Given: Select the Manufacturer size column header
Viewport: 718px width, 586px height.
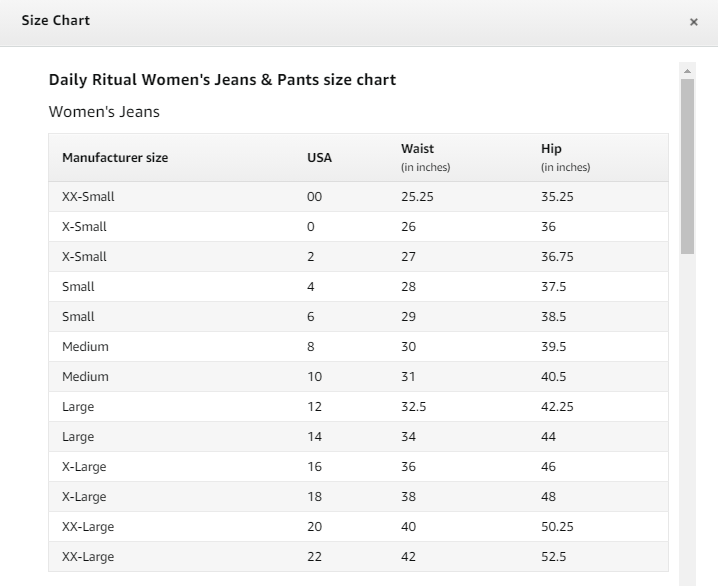Looking at the screenshot, I should coord(115,157).
